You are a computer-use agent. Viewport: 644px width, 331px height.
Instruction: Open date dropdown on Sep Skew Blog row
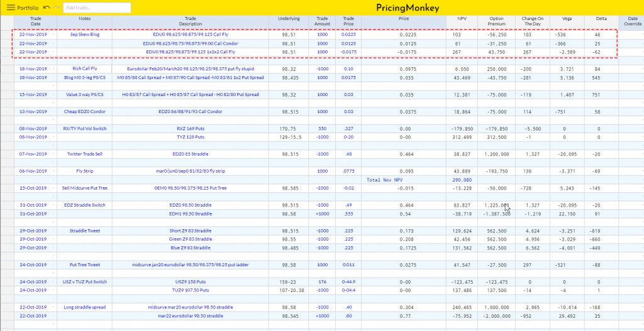[x=53, y=35]
